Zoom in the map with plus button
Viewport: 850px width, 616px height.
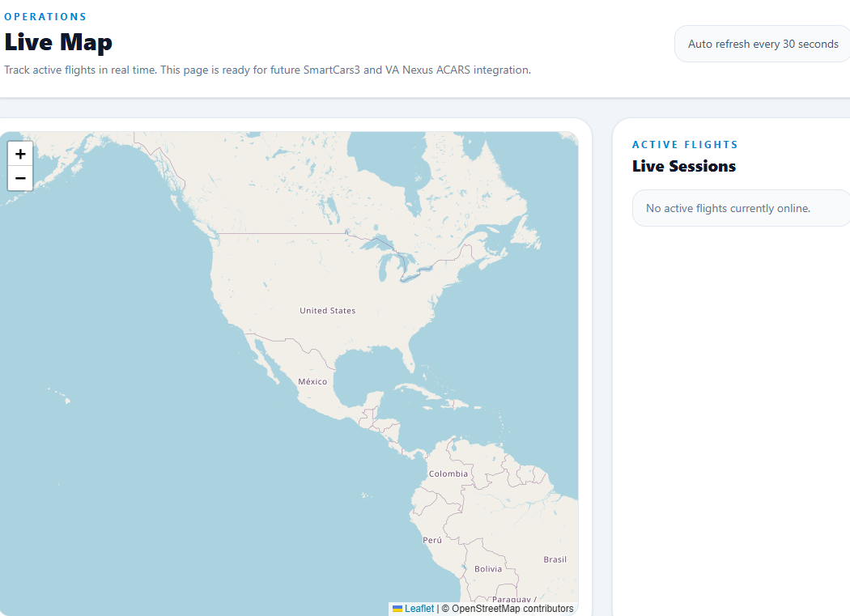click(x=20, y=154)
